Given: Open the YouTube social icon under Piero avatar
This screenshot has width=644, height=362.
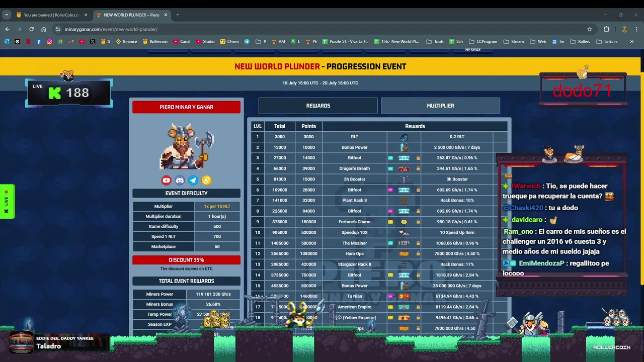Looking at the screenshot, I should (166, 180).
